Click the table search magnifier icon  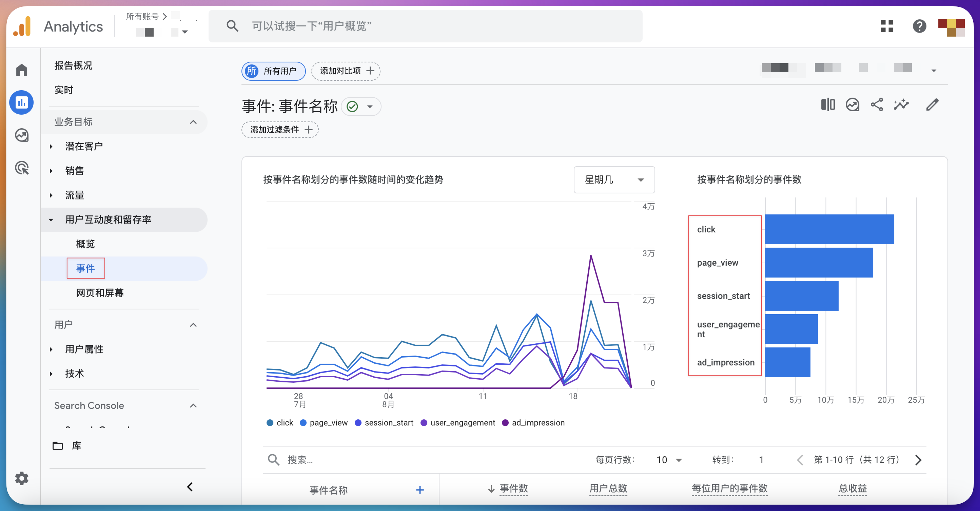[x=274, y=460]
